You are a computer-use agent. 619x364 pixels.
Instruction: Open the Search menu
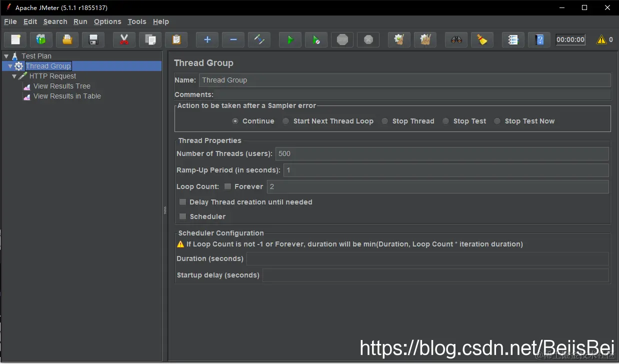pos(55,21)
